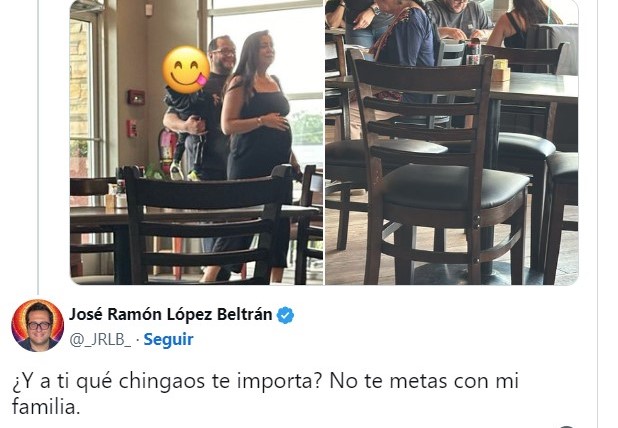Click the glasses on the avatar picture
The height and width of the screenshot is (428, 618).
[39, 326]
